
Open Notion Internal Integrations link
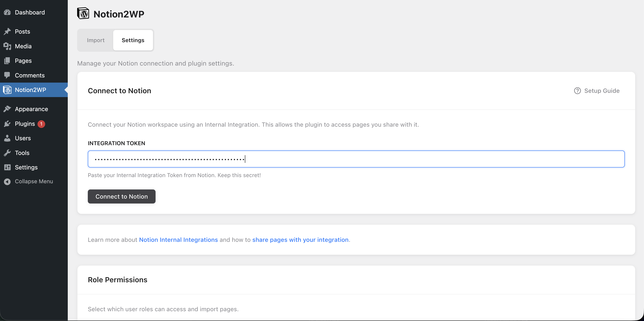pyautogui.click(x=178, y=239)
